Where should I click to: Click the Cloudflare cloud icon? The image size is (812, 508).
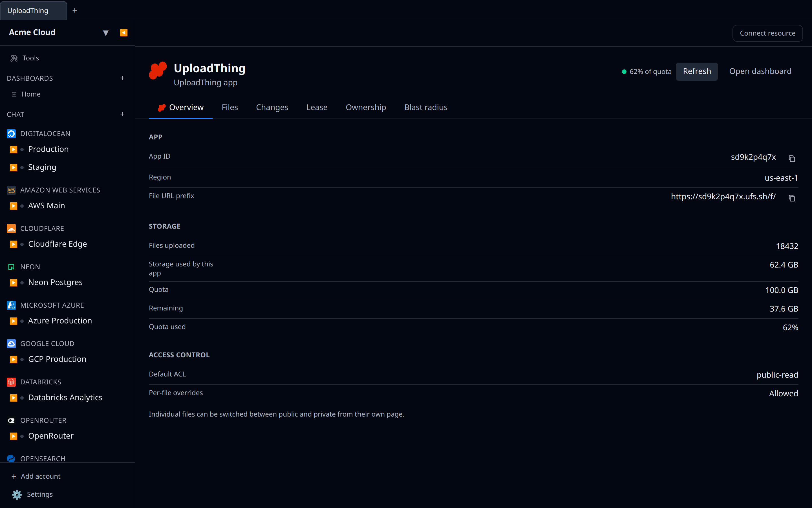(11, 229)
